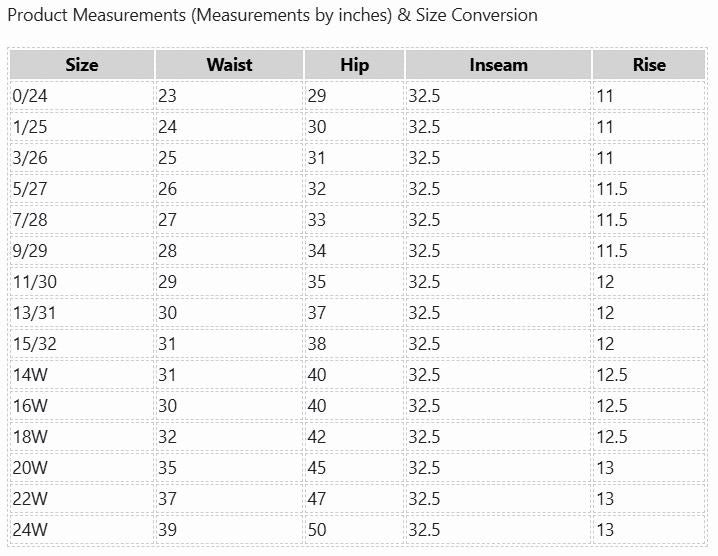This screenshot has height=556, width=718.
Task: Select waist value for size 7/28
Action: [x=168, y=220]
